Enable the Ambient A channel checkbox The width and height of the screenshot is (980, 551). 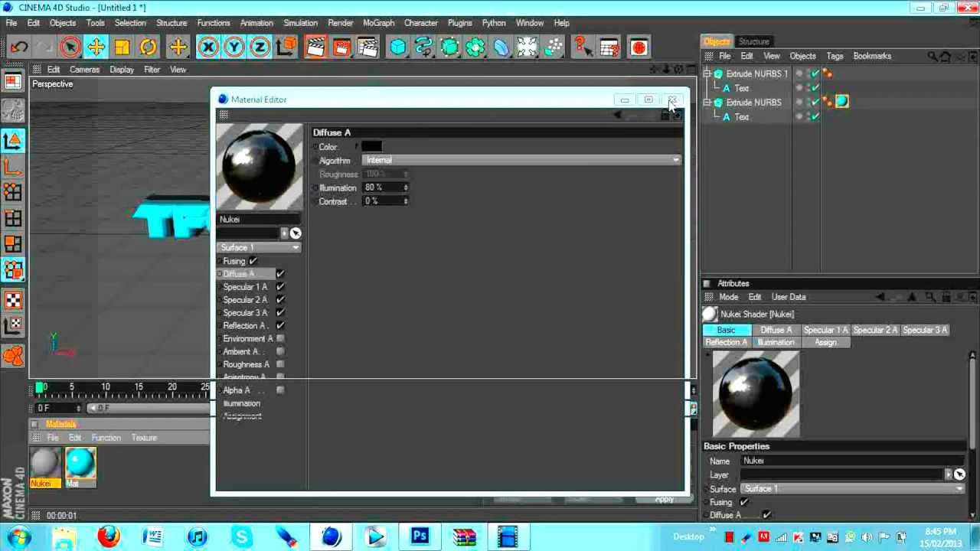click(x=280, y=351)
